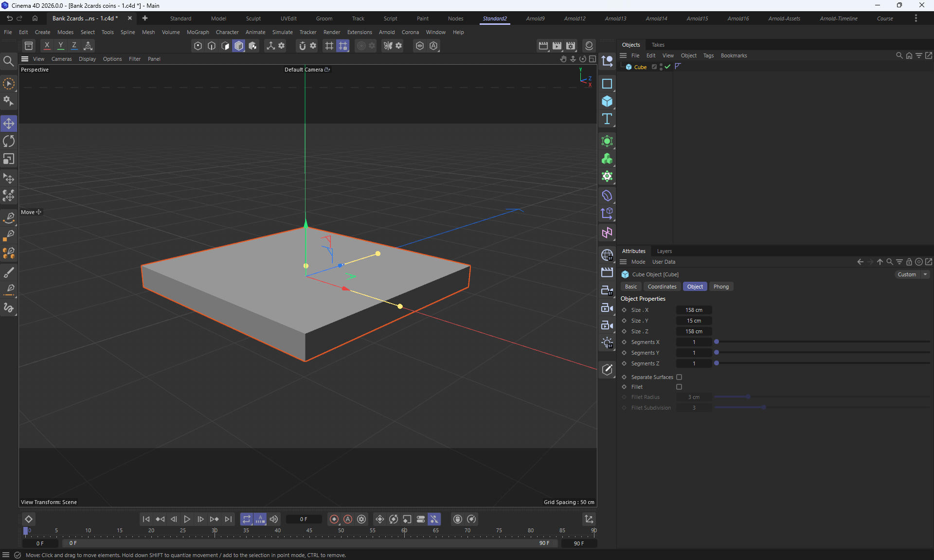Enable the Fillet checkbox
This screenshot has width=934, height=560.
[x=679, y=387]
